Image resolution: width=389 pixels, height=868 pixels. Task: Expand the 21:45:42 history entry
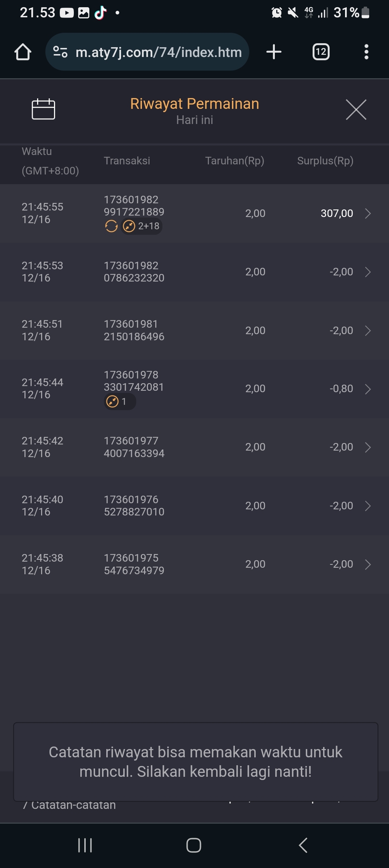(x=368, y=447)
